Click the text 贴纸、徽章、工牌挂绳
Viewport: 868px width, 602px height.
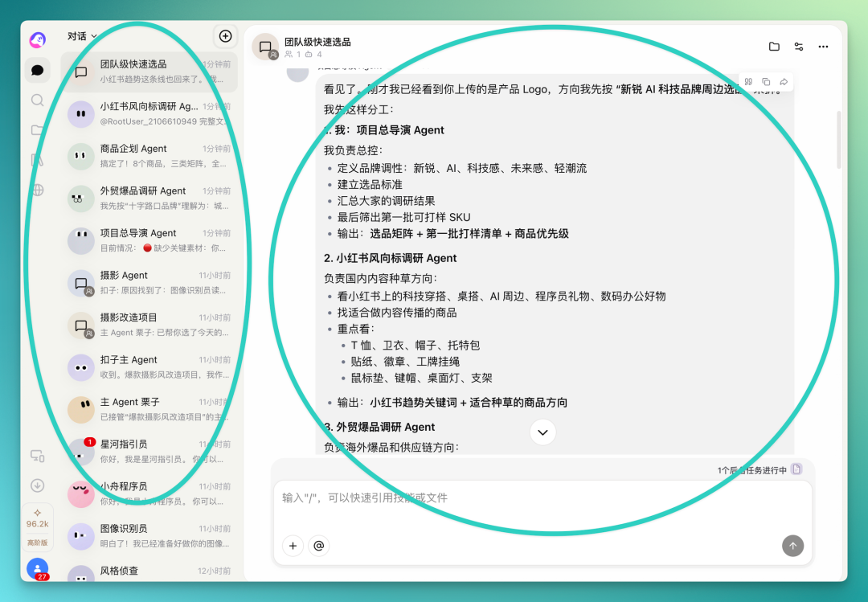coord(405,362)
